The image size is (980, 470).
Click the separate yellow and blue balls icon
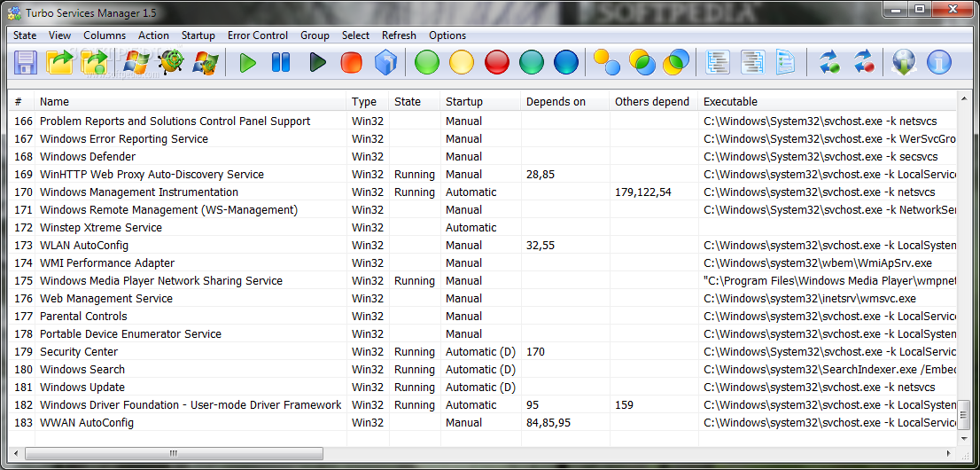607,62
